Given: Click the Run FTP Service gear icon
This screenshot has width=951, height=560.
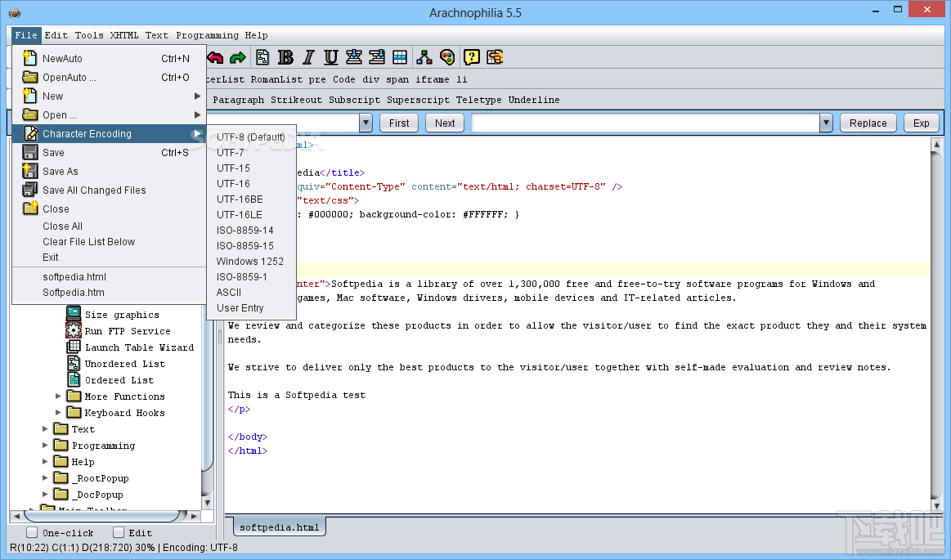Looking at the screenshot, I should click(x=74, y=331).
